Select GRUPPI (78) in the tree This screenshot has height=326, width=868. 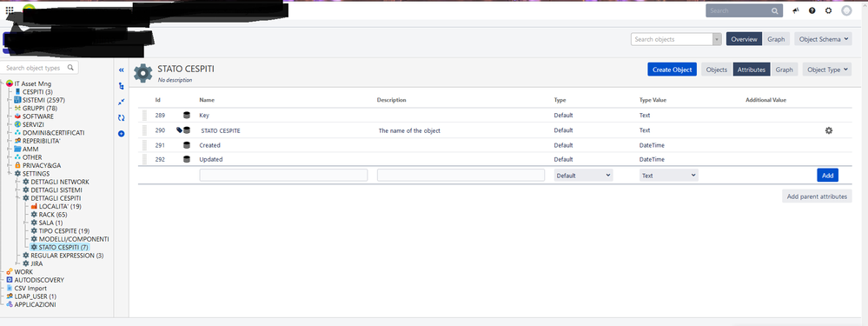(40, 108)
